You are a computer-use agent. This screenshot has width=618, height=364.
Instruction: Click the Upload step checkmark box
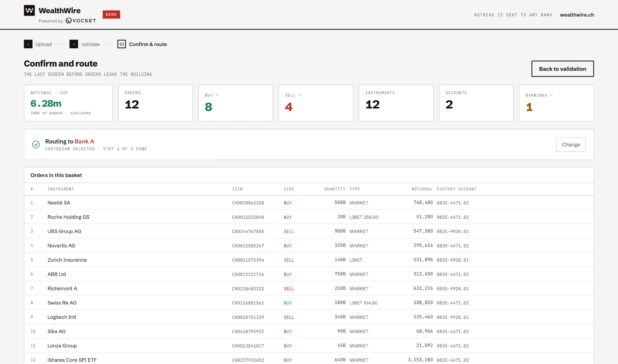coord(28,44)
